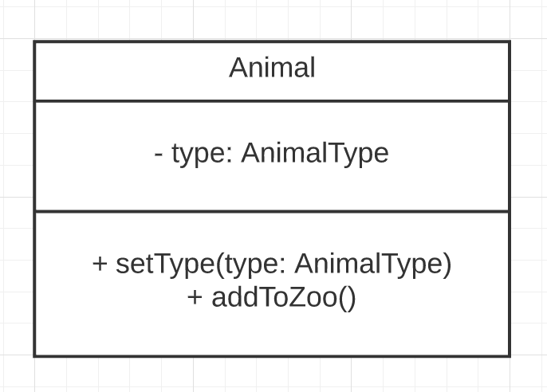Click the '- type: AnimalType' attribute

pyautogui.click(x=271, y=153)
